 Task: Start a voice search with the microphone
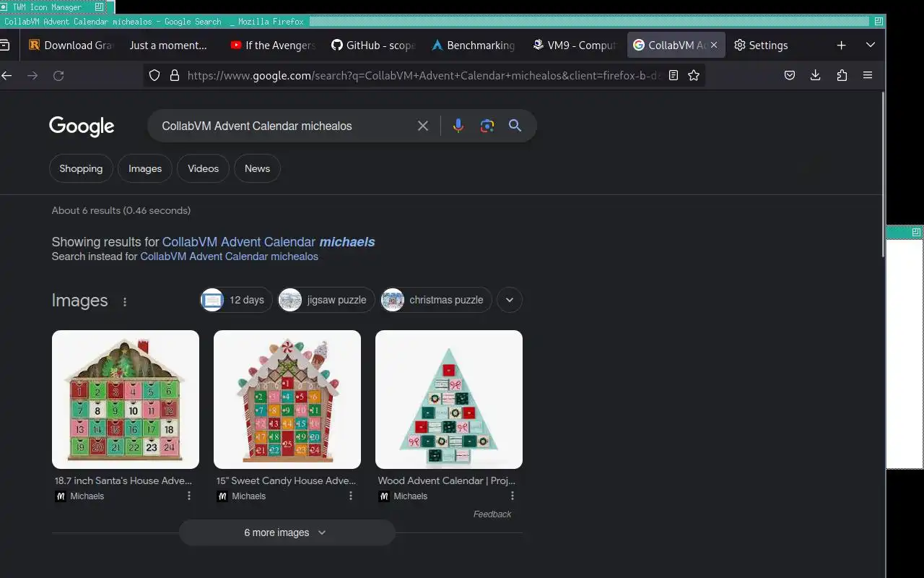coord(458,126)
